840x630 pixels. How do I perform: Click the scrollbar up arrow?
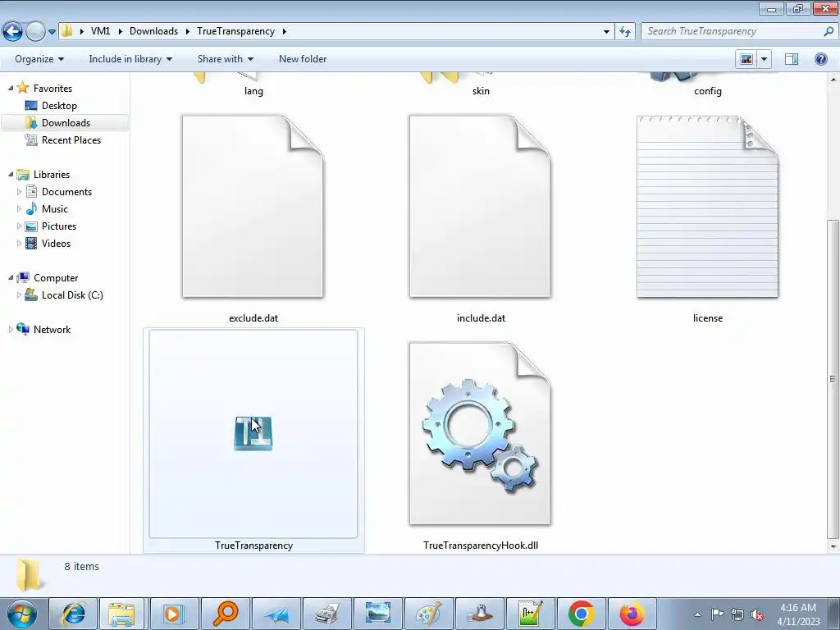click(833, 80)
